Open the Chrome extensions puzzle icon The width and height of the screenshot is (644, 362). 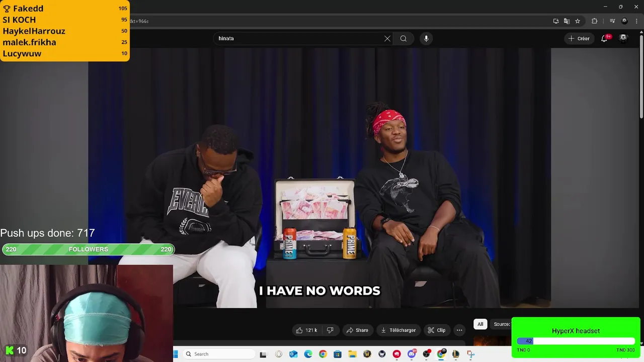(594, 21)
